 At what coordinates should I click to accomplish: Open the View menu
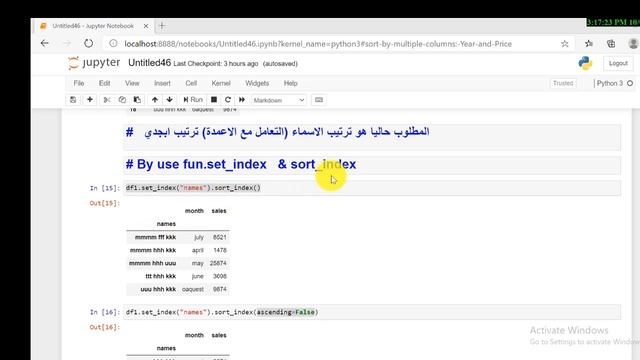(x=132, y=83)
